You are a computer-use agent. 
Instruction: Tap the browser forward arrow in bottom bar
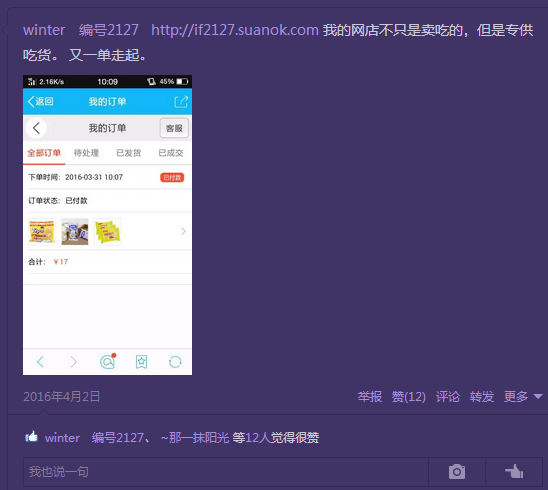point(73,362)
